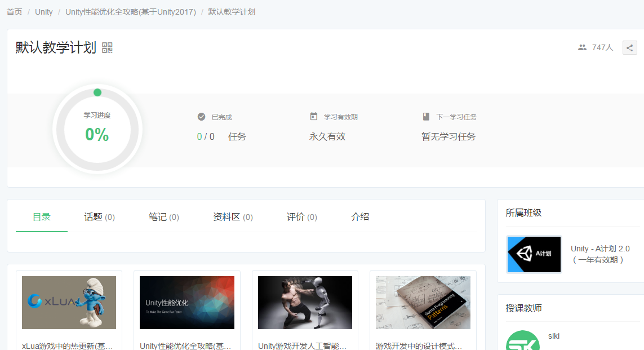
Task: Show the 介绍 tab
Action: (360, 217)
